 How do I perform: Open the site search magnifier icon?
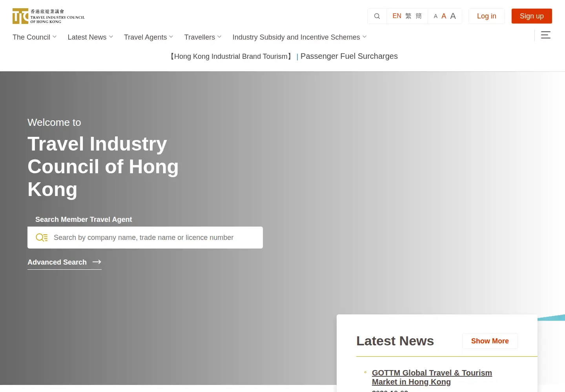point(377,16)
